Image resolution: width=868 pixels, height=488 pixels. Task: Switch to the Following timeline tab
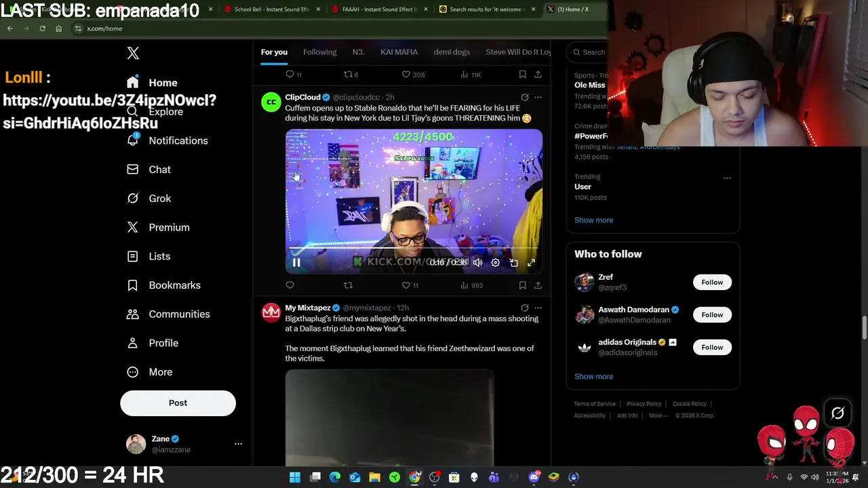coord(319,52)
